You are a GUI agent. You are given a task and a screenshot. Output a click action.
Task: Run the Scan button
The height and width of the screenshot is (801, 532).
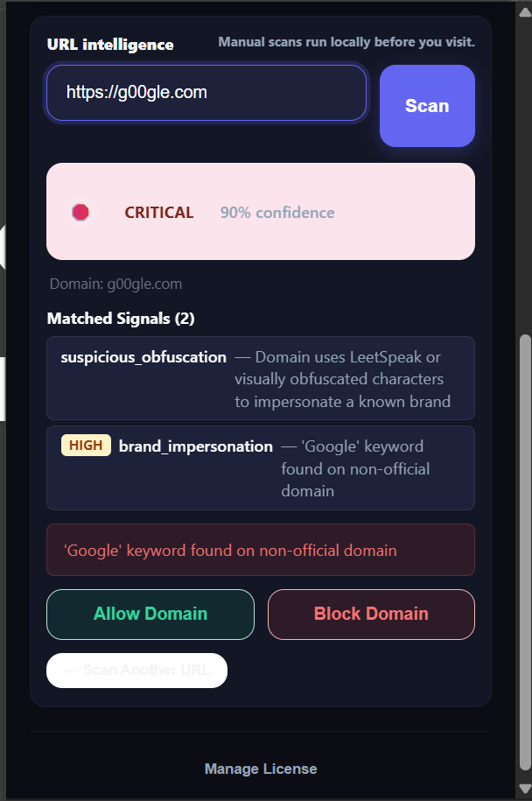pos(427,106)
